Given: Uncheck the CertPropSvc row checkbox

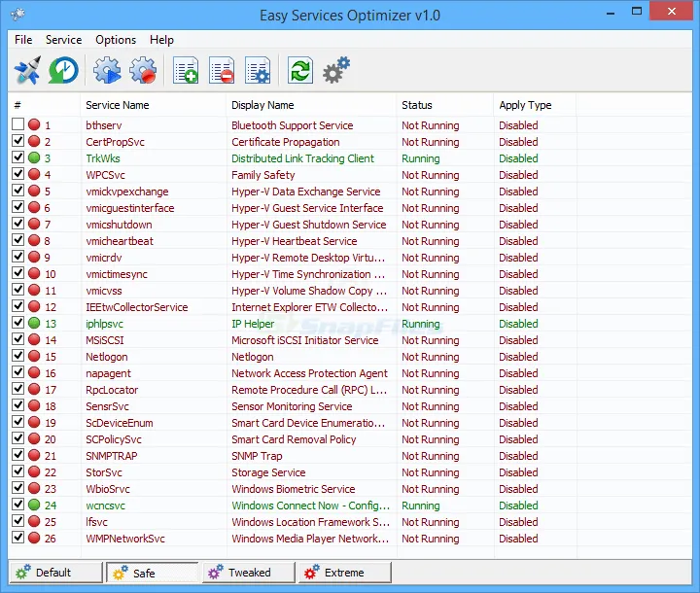Looking at the screenshot, I should click(x=17, y=141).
